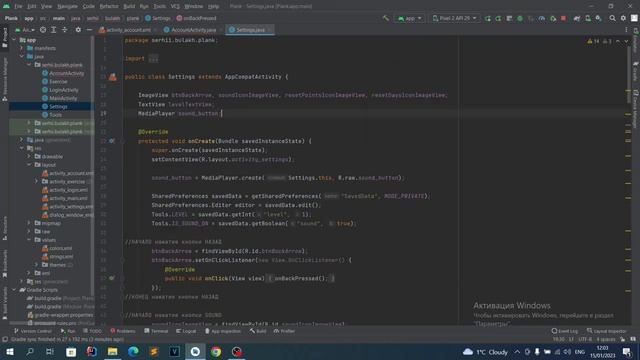Click the warnings count indicator
This screenshot has height=360, width=640.
tap(593, 41)
